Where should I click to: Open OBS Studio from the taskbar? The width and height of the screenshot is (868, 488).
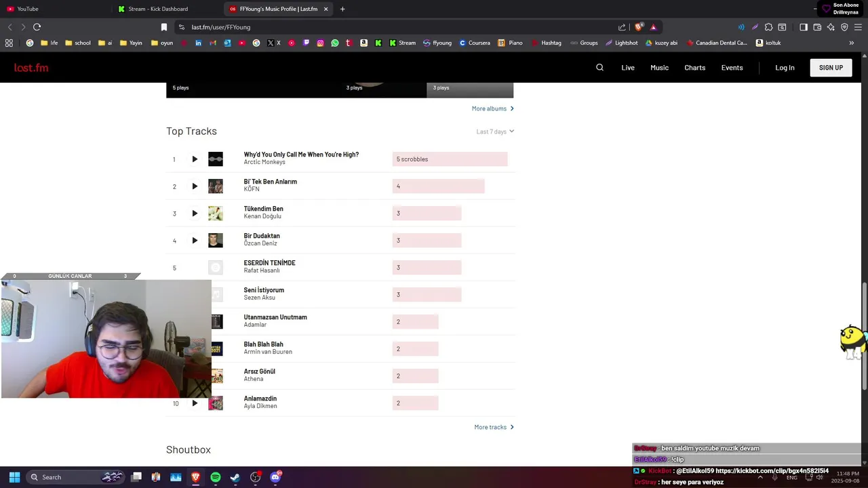256,477
